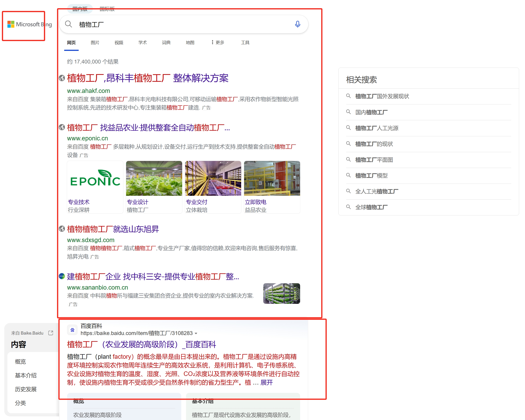Search related term 全球植物工厂

371,207
